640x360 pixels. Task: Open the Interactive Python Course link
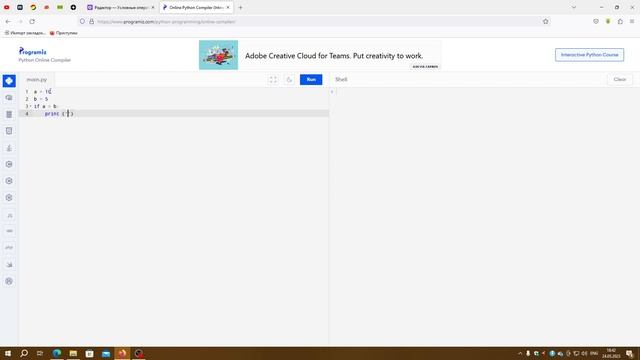[x=589, y=55]
